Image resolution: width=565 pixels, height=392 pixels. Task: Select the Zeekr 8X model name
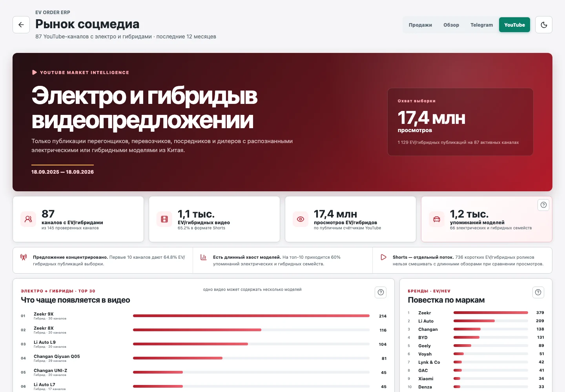44,328
